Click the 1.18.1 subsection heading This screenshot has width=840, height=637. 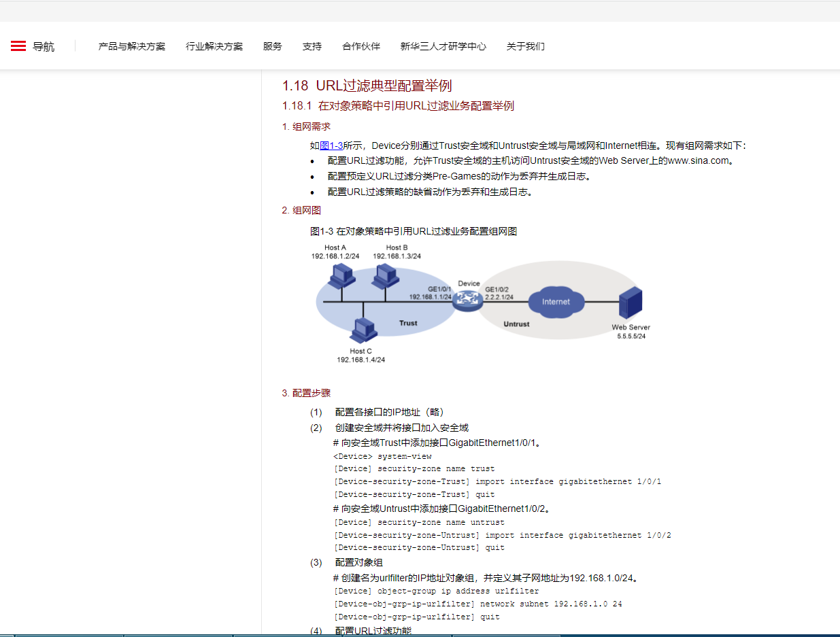pos(398,106)
